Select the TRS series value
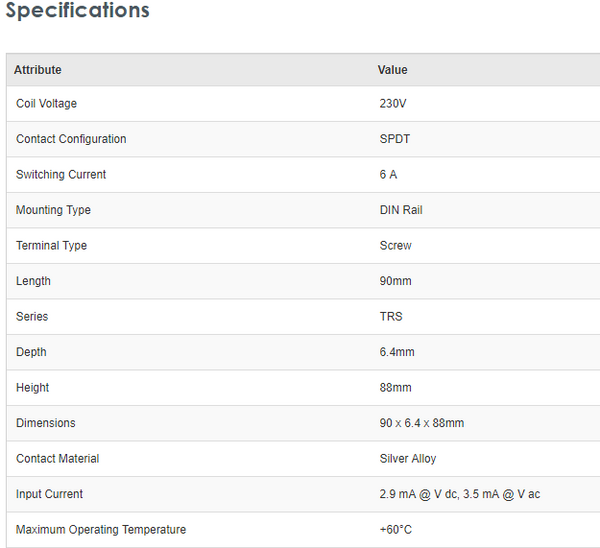This screenshot has height=548, width=600. tap(390, 317)
